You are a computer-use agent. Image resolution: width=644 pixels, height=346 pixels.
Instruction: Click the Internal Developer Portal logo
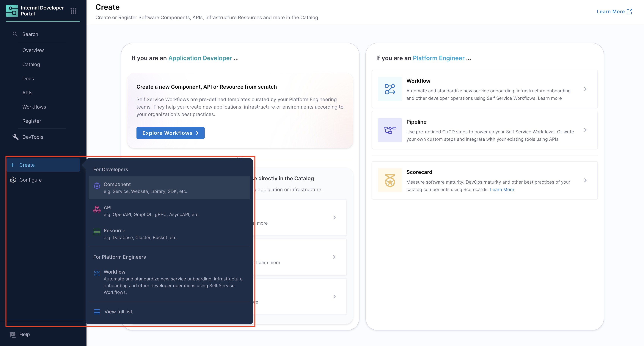(x=12, y=11)
